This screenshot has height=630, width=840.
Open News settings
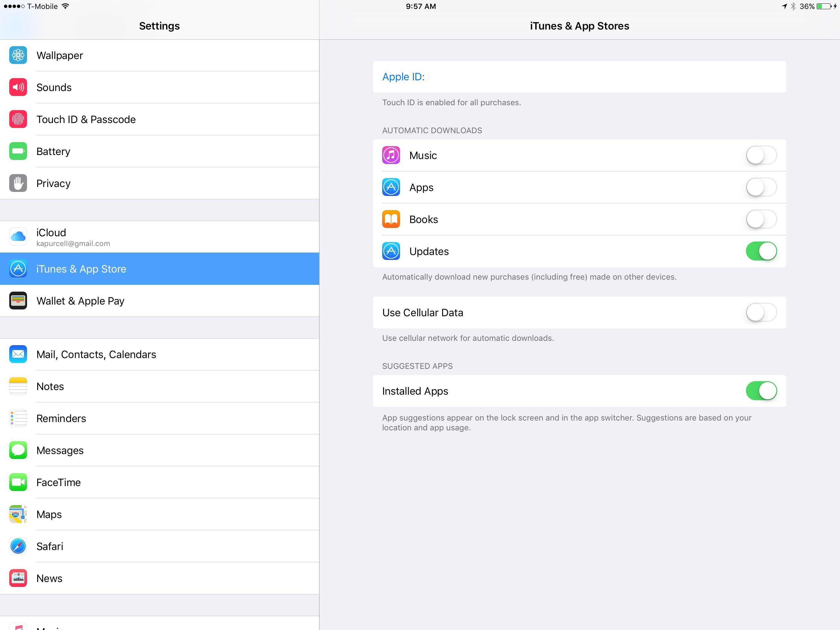[160, 578]
